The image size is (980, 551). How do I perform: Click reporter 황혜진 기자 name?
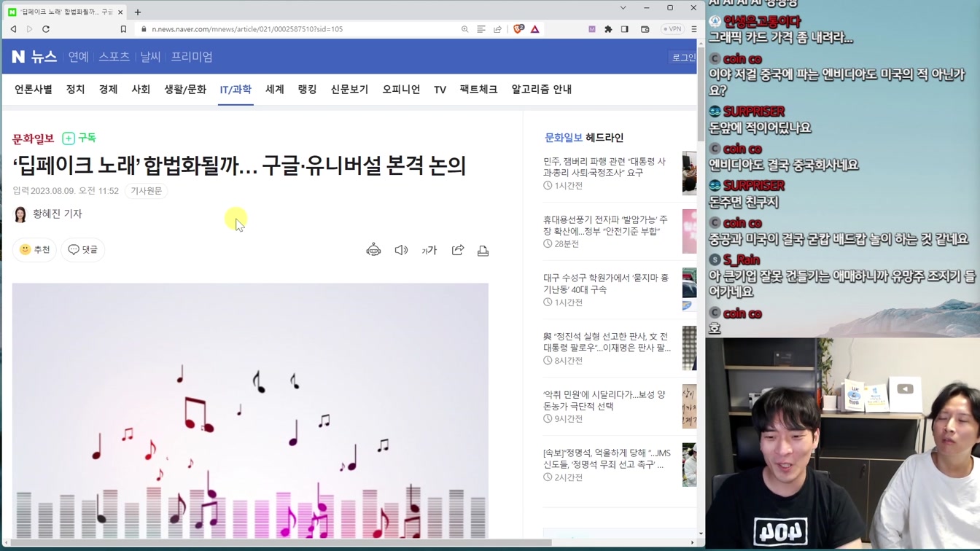tap(58, 214)
